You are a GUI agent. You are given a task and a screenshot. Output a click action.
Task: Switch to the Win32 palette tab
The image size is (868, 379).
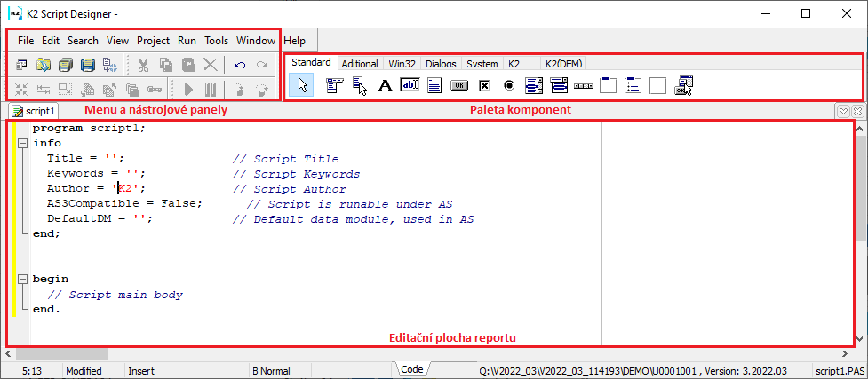click(x=402, y=64)
